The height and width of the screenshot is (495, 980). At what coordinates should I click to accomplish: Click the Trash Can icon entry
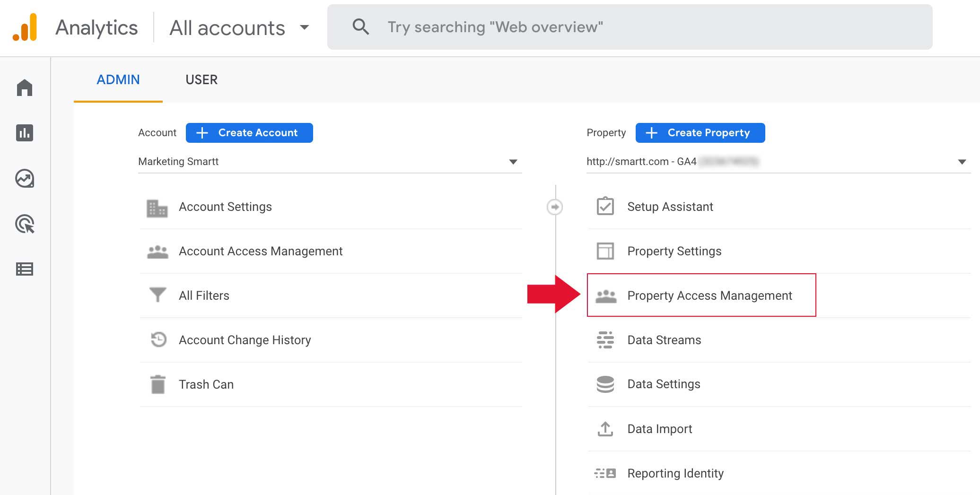click(158, 384)
